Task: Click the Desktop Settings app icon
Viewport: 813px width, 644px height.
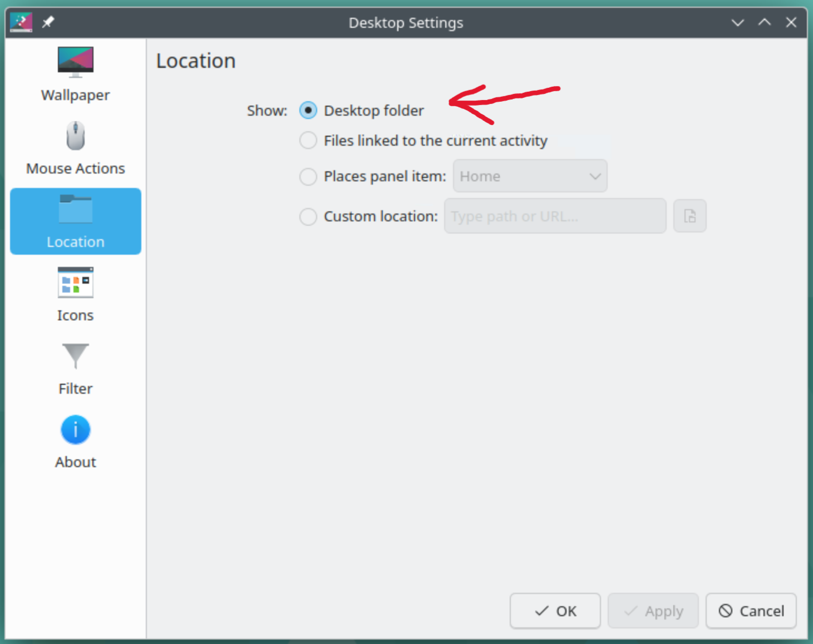Action: click(21, 22)
